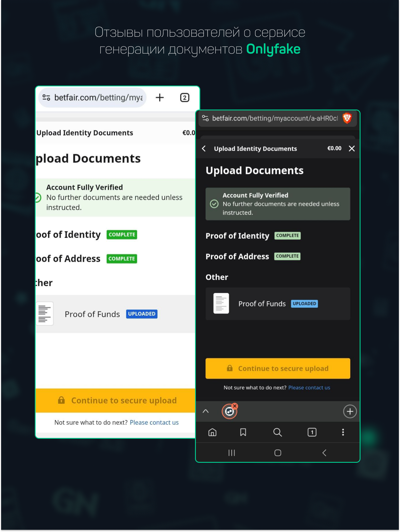Tap the plus icon beside the light-theme address bar

point(160,98)
